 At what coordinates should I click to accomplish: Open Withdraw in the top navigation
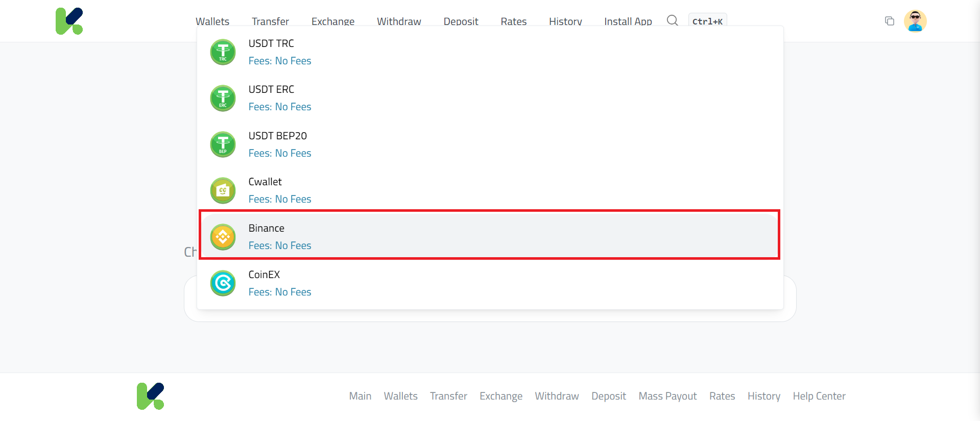point(399,21)
